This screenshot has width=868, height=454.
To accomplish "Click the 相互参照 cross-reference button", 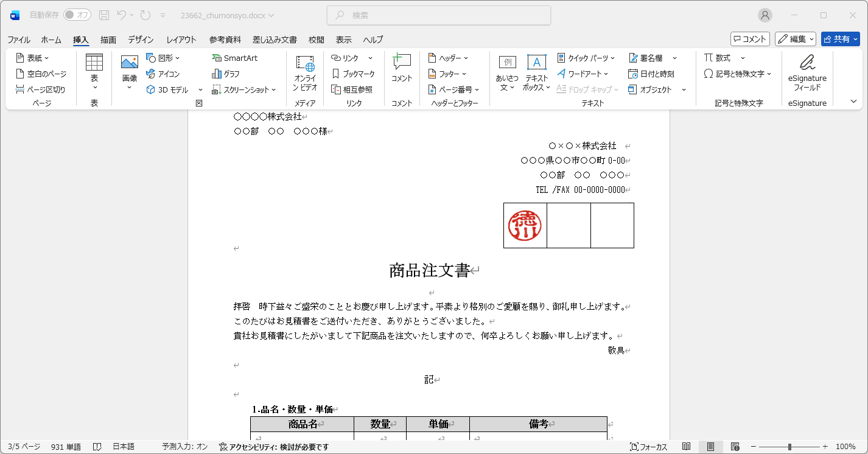I will tap(352, 89).
